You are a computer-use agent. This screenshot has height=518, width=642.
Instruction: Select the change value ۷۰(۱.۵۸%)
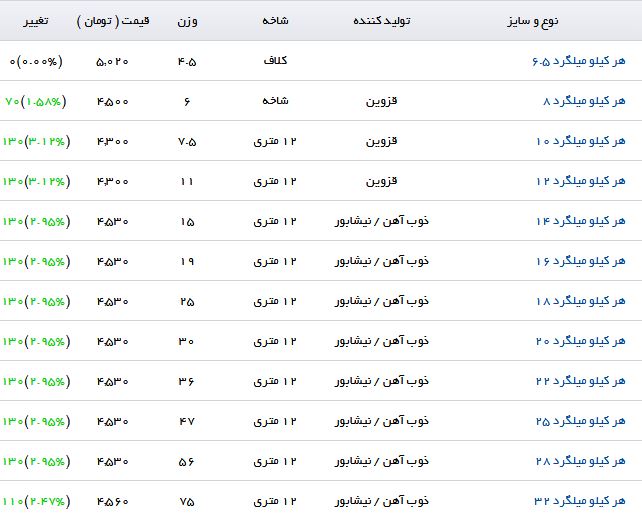pos(36,101)
